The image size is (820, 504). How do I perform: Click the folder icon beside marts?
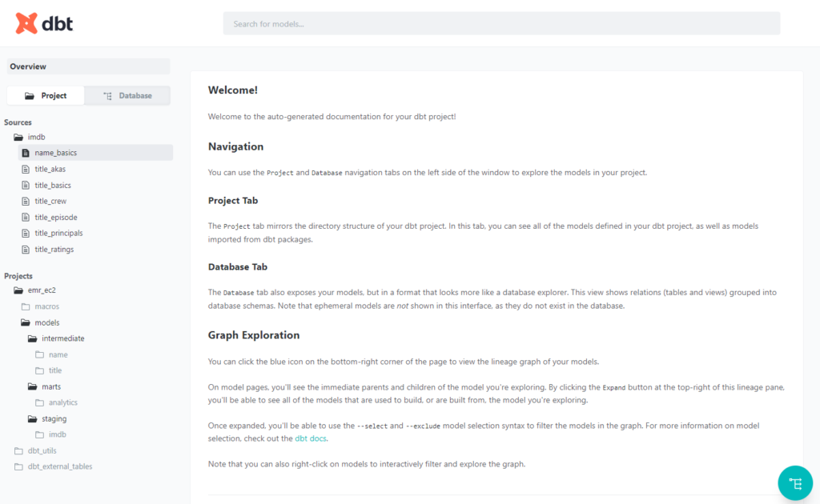pyautogui.click(x=33, y=386)
